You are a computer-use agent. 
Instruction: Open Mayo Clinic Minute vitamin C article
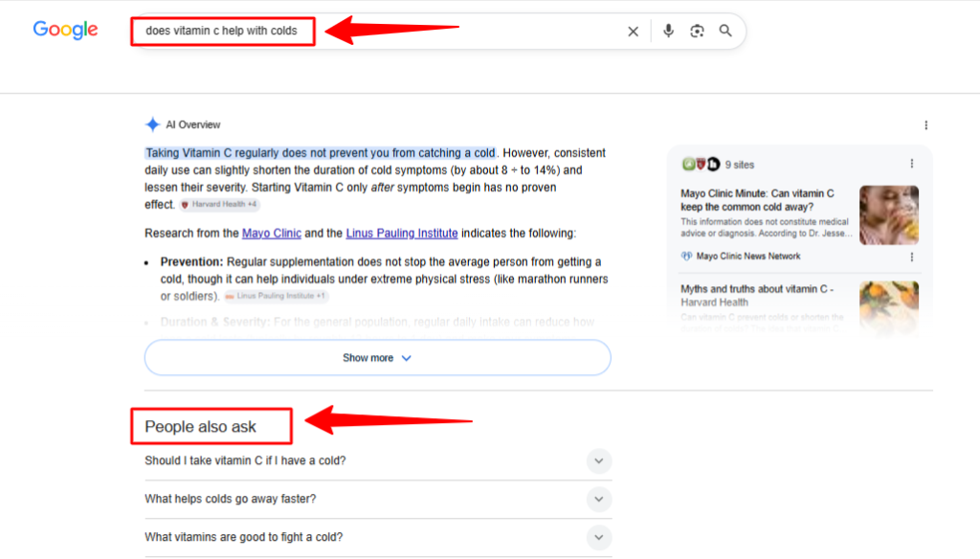(x=757, y=200)
